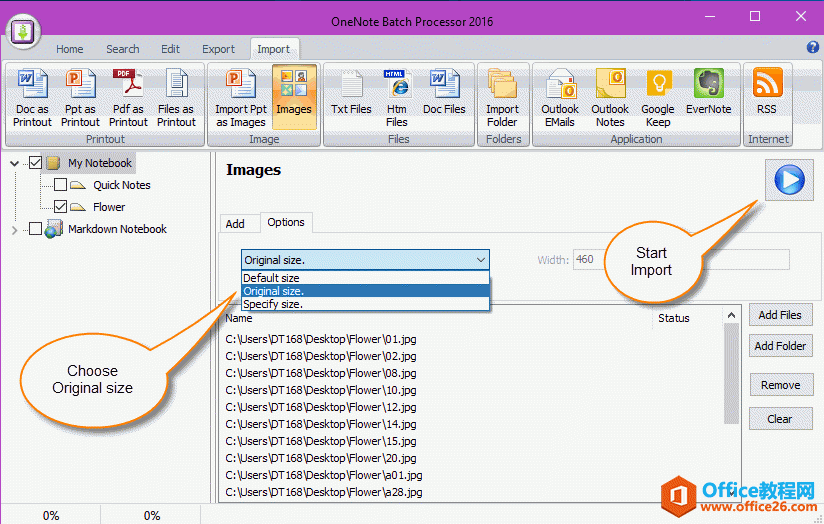This screenshot has width=824, height=524.
Task: Click the Add Folder button
Action: [x=781, y=346]
